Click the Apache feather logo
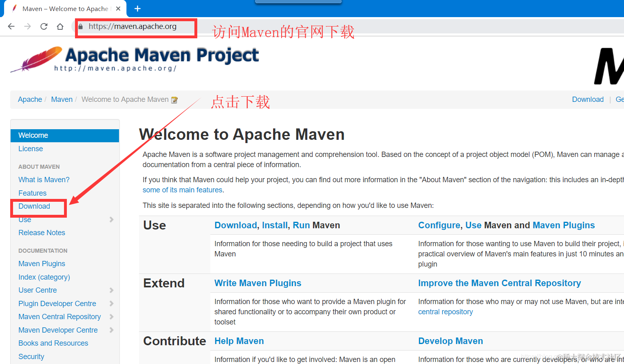The width and height of the screenshot is (624, 364). pos(37,60)
